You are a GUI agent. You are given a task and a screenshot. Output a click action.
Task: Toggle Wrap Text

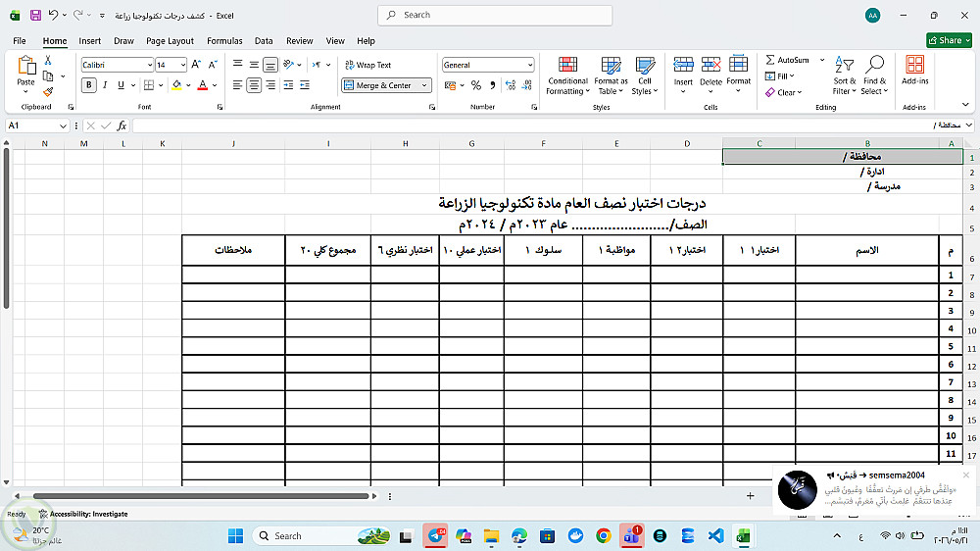pyautogui.click(x=368, y=65)
